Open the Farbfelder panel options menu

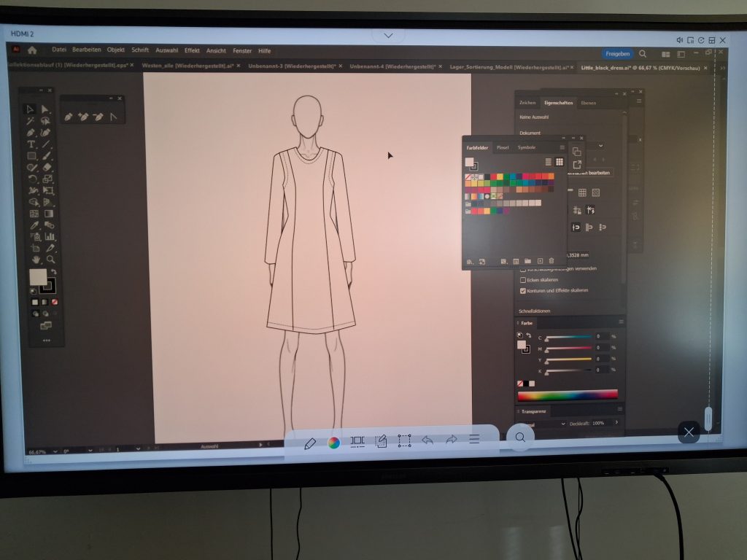tap(562, 147)
